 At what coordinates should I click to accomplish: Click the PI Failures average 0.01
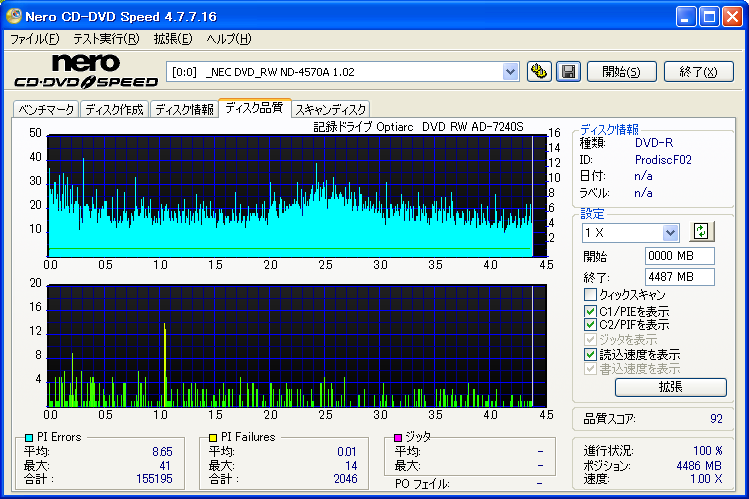[347, 451]
